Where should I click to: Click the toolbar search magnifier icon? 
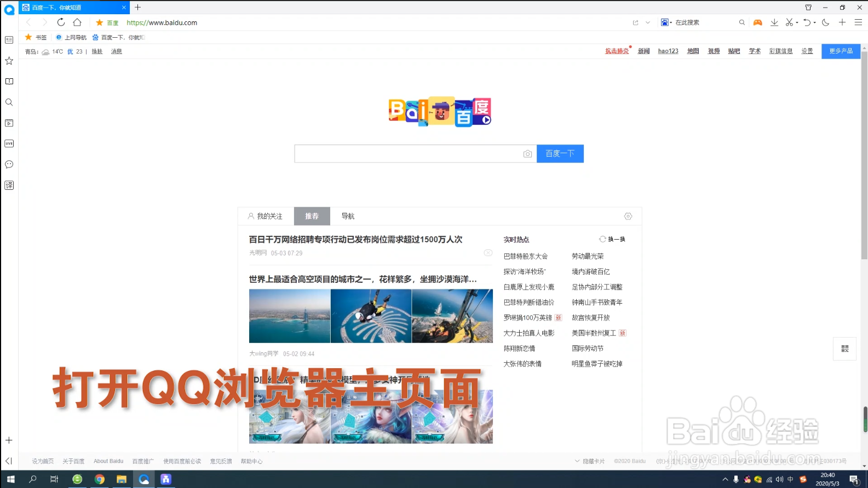(x=741, y=22)
